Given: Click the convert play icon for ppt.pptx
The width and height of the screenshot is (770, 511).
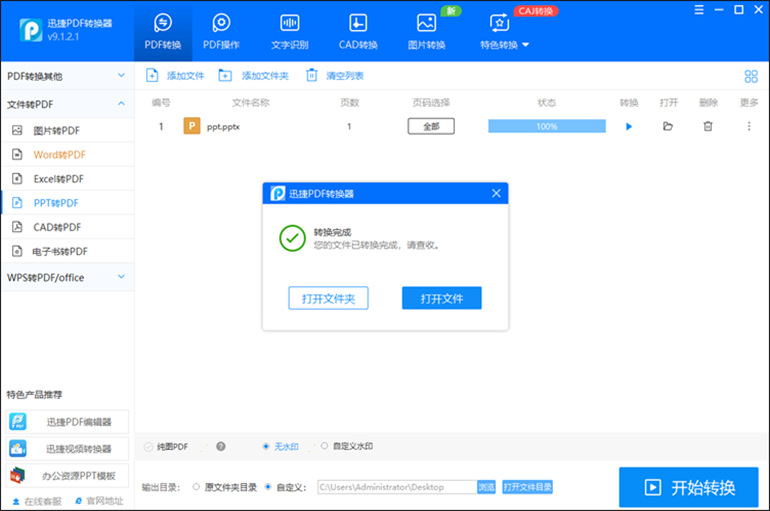Looking at the screenshot, I should (x=629, y=127).
